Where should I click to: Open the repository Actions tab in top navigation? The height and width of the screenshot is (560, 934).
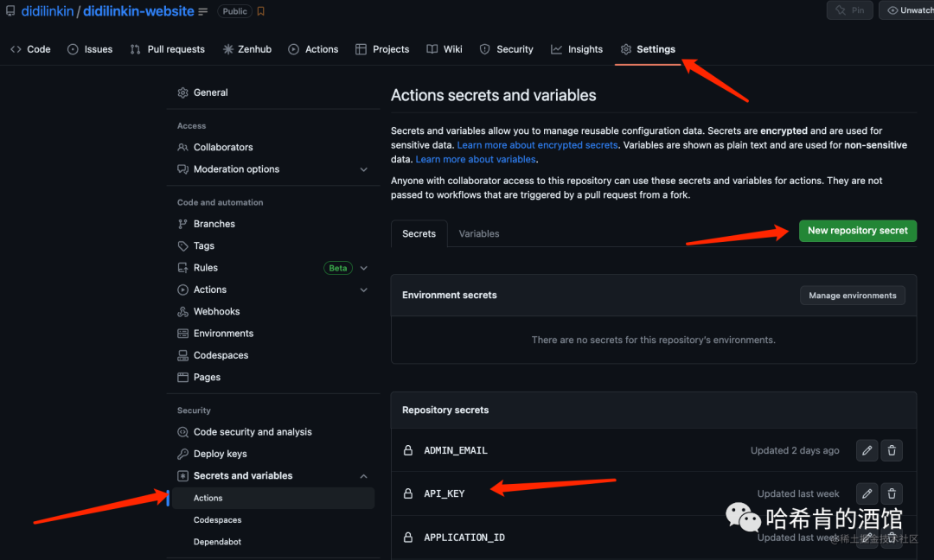pyautogui.click(x=313, y=49)
